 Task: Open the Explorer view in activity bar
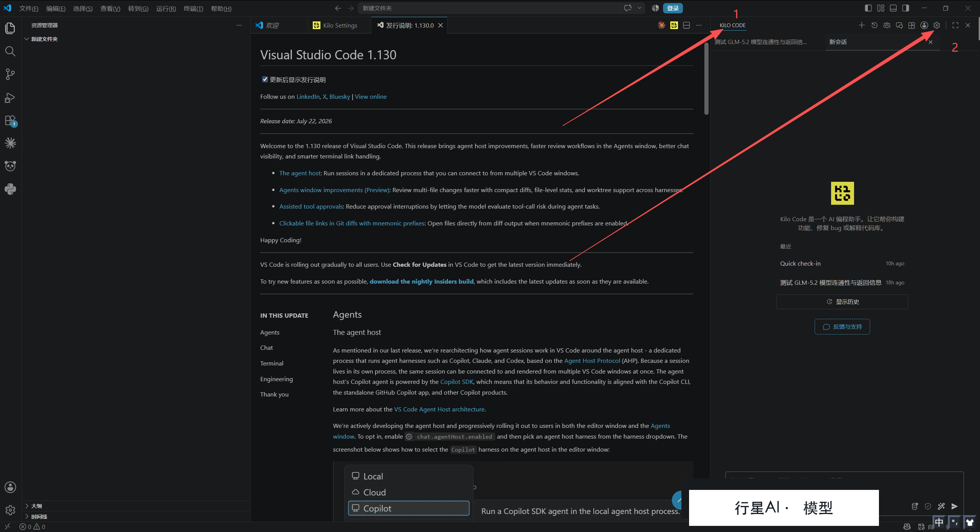coord(10,28)
